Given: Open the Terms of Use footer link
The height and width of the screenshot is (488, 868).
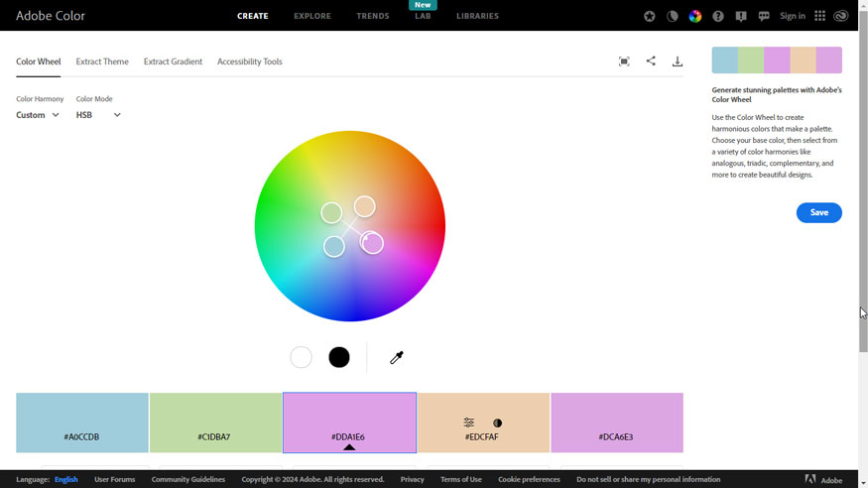Looking at the screenshot, I should 461,480.
